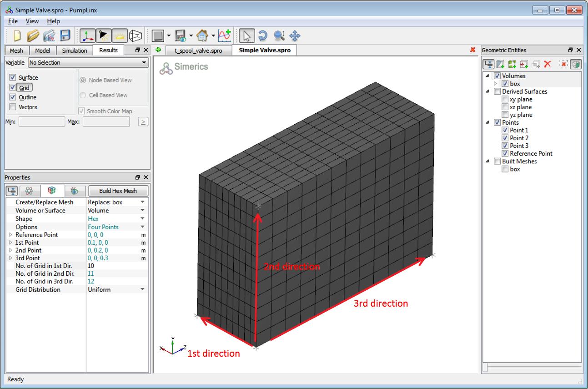588x389 pixels.
Task: Click the Build Hex Mesh button
Action: [118, 191]
